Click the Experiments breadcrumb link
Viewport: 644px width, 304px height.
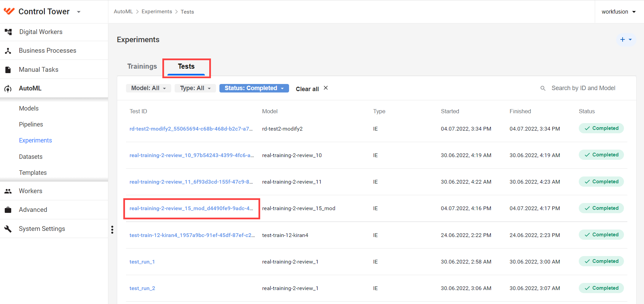(157, 12)
